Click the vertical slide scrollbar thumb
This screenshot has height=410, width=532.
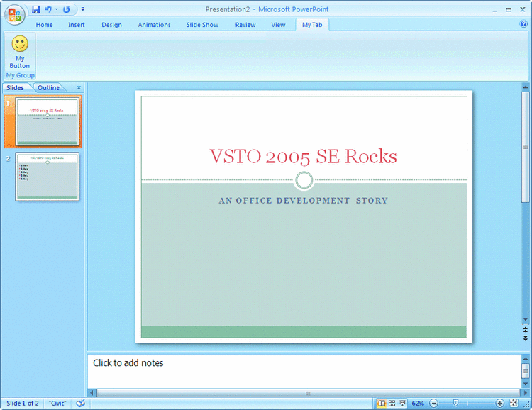coord(526,147)
